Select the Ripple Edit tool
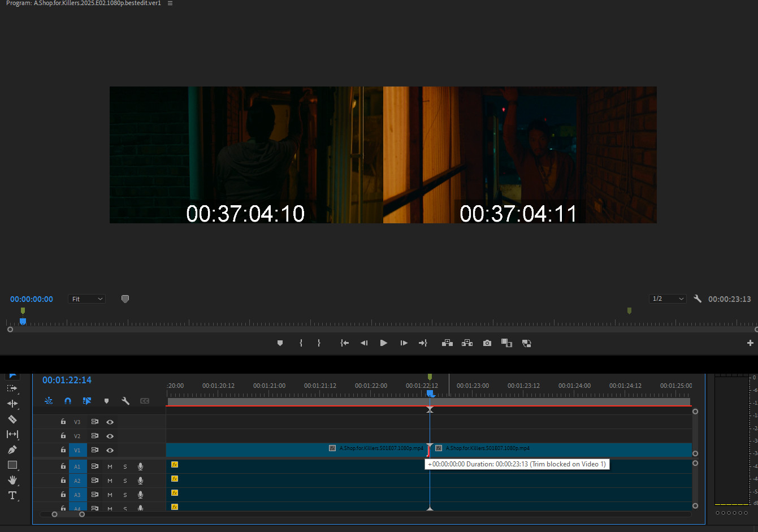The image size is (758, 532). (12, 404)
